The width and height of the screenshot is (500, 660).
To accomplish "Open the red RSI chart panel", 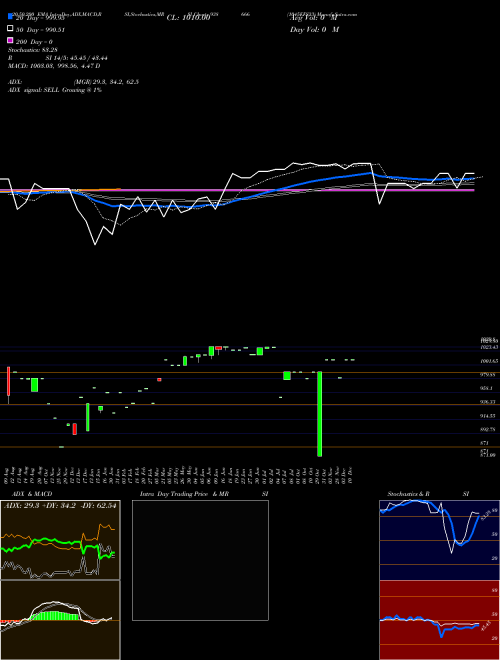I will tap(439, 620).
